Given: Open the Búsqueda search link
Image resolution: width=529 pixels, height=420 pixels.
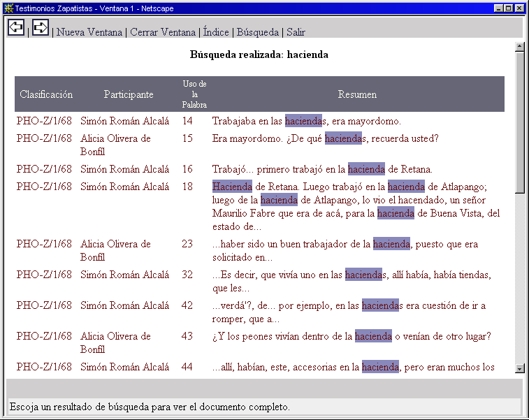Looking at the screenshot, I should pos(257,32).
